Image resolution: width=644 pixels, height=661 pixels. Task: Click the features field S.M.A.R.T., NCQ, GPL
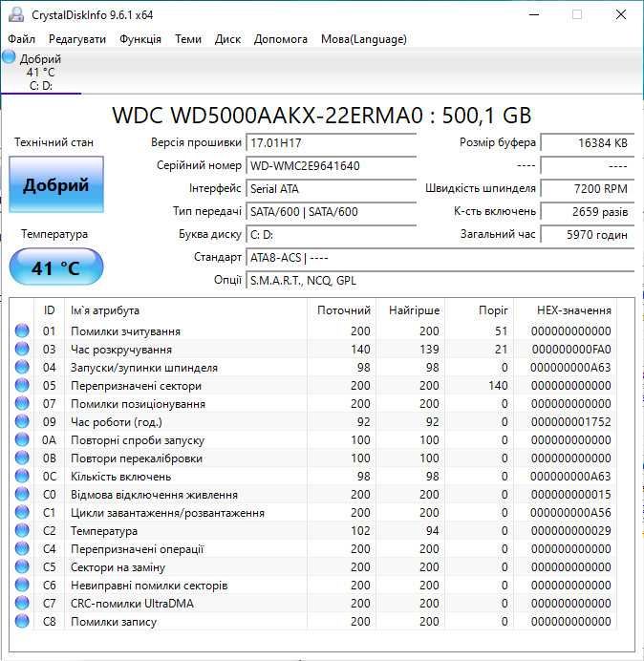[440, 280]
